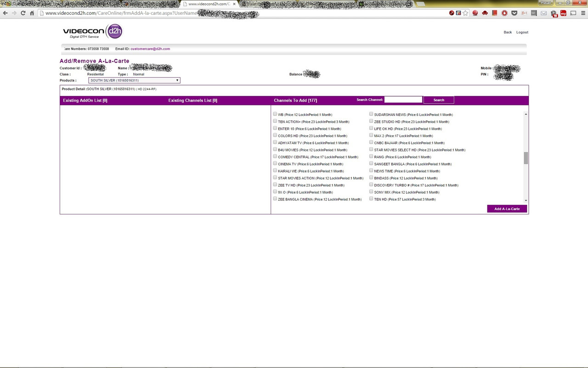The image size is (588, 368).
Task: Click the Google +1 extension icon
Action: click(524, 13)
